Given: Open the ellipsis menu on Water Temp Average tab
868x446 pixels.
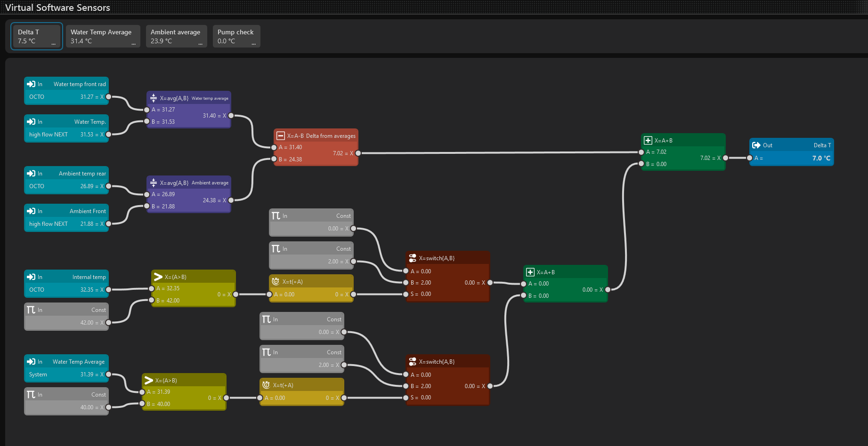Looking at the screenshot, I should tap(134, 43).
